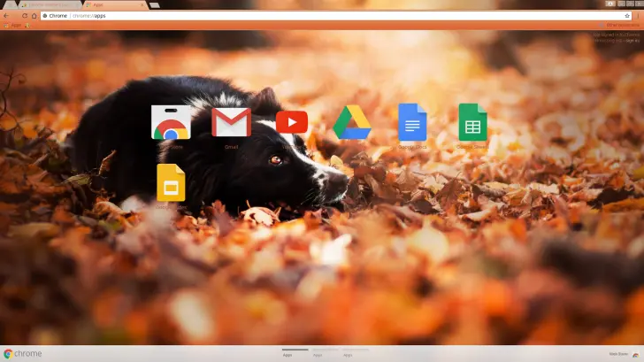Screen dimensions: 644x362
Task: Open the Chrome three-dot menu
Action: (x=638, y=16)
